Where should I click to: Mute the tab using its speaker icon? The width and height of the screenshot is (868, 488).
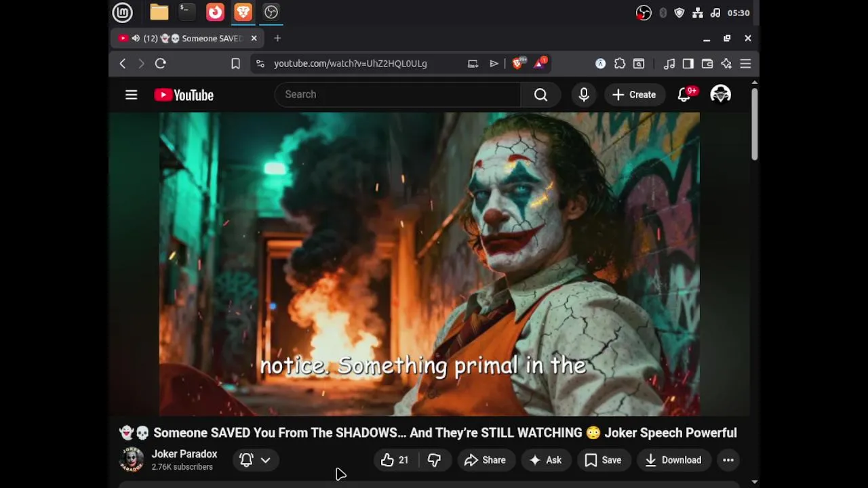click(x=136, y=39)
